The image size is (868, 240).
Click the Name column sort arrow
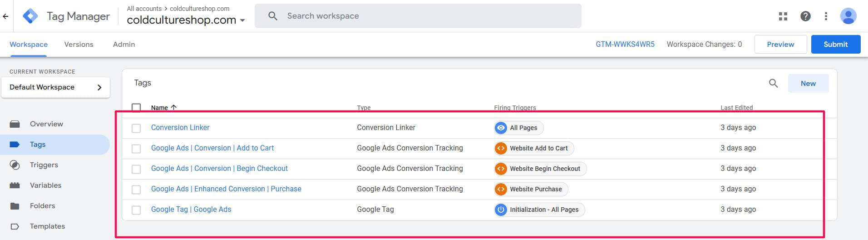point(173,108)
